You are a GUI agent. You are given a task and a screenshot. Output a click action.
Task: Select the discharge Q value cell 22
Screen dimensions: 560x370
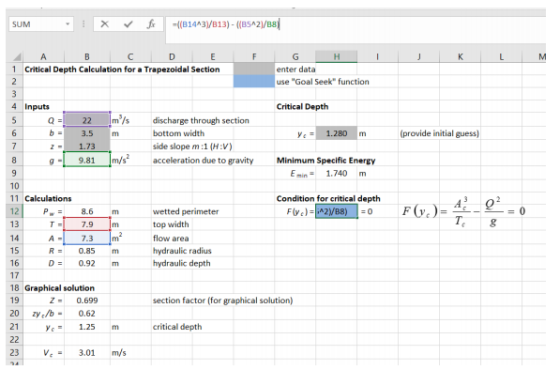coord(87,120)
